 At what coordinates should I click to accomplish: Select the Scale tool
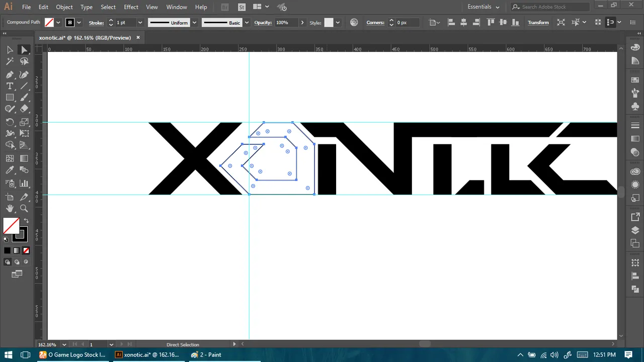coord(24,122)
